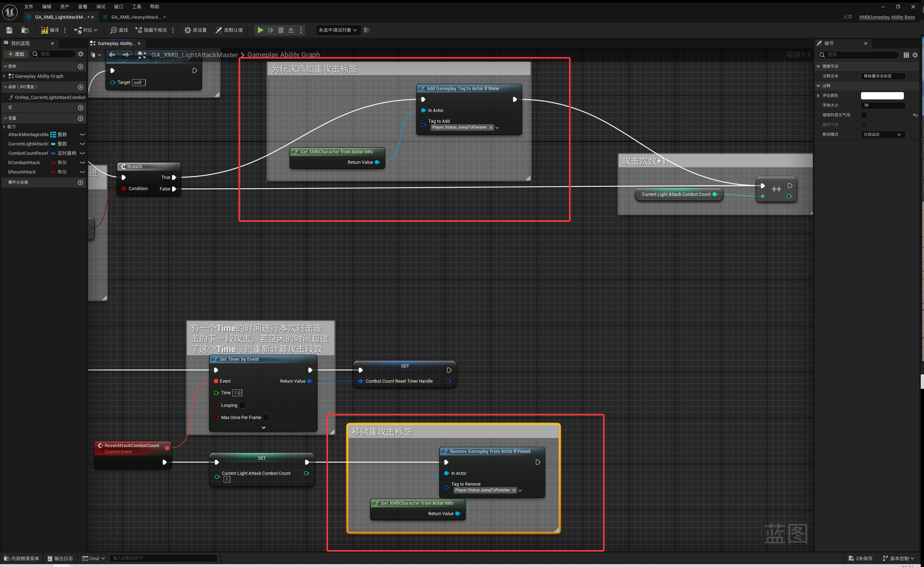Open Class Settings (类设置)
Viewport: 924px width, 567px height.
click(195, 30)
